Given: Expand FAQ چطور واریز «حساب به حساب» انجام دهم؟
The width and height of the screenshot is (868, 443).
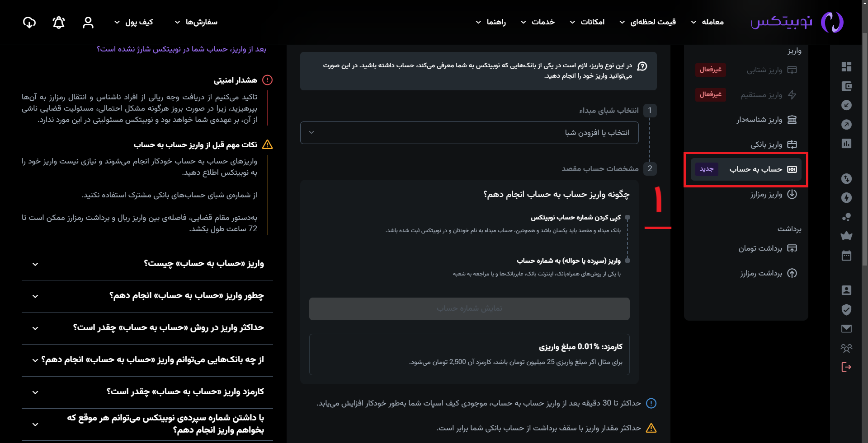Looking at the screenshot, I should (147, 296).
